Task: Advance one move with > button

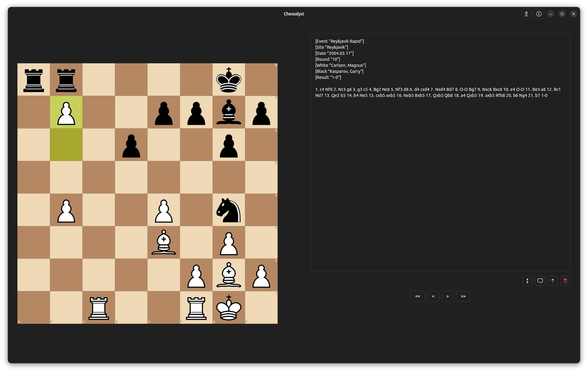Action: tap(447, 296)
